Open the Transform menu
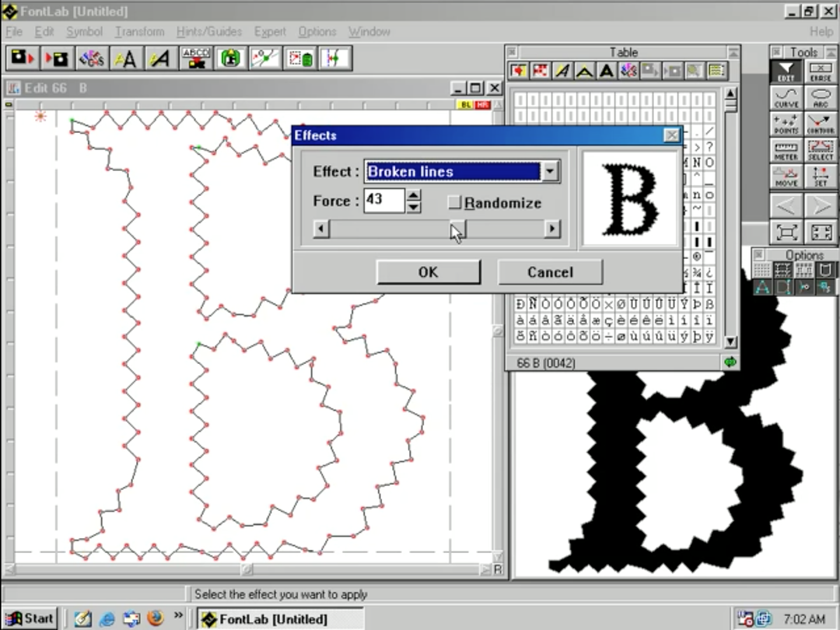The width and height of the screenshot is (840, 630). [x=139, y=32]
